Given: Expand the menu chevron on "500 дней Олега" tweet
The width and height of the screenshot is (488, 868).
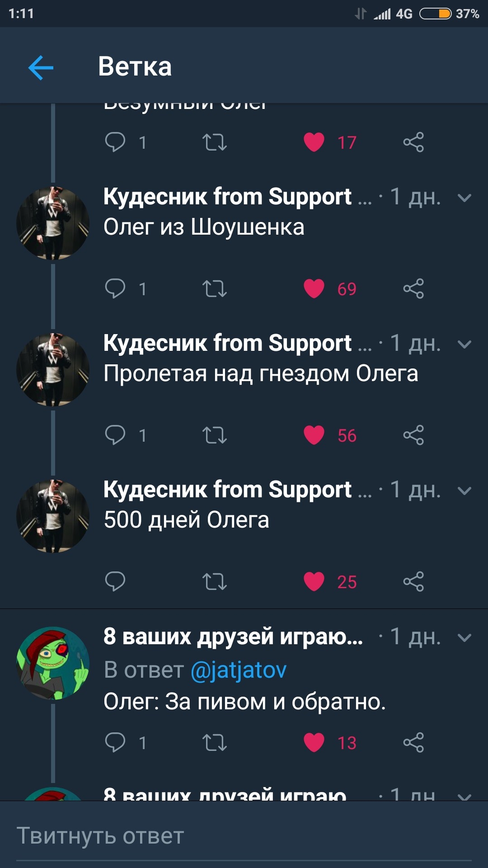Looking at the screenshot, I should [x=465, y=491].
